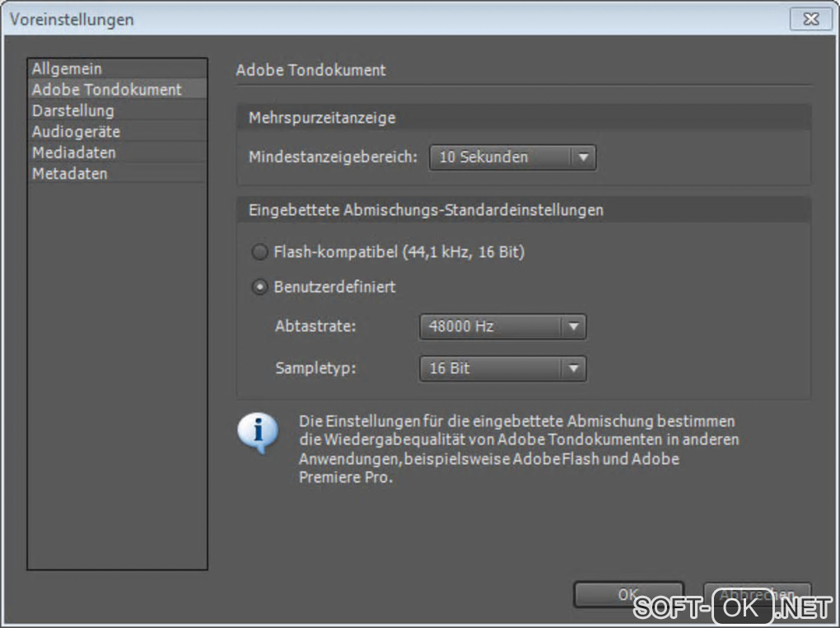Open the Sampletyp 16 Bit dropdown
The image size is (840, 628).
click(503, 368)
